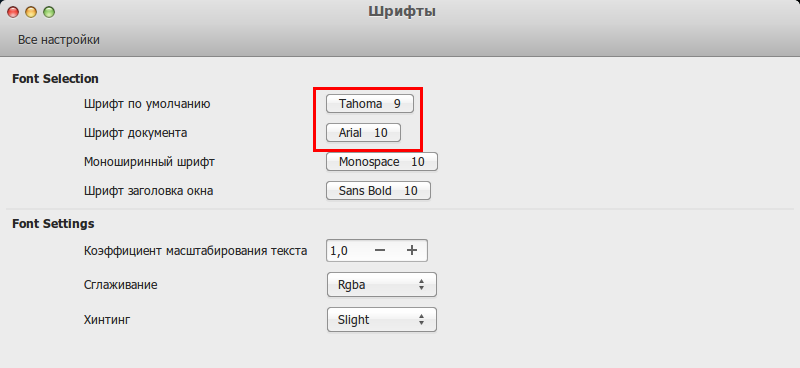Image resolution: width=800 pixels, height=368 pixels.
Task: Decrease text scaling with the minus button
Action: (380, 251)
